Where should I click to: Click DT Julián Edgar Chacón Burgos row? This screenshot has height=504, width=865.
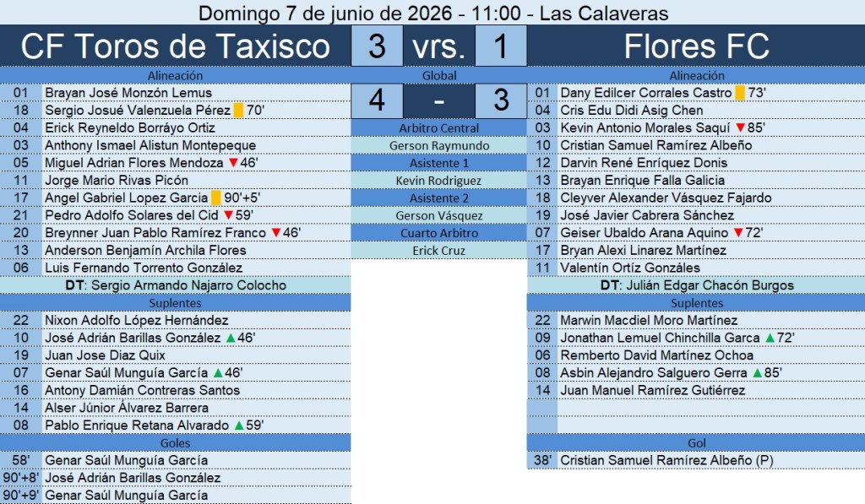(696, 285)
